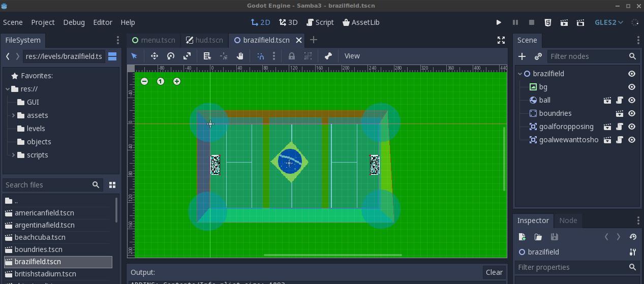The height and width of the screenshot is (284, 644).
Task: Add a new node with plus icon
Action: pos(522,56)
